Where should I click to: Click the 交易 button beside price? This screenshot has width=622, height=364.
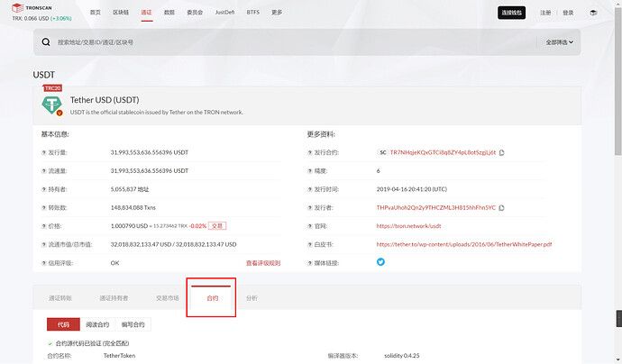[x=217, y=226]
